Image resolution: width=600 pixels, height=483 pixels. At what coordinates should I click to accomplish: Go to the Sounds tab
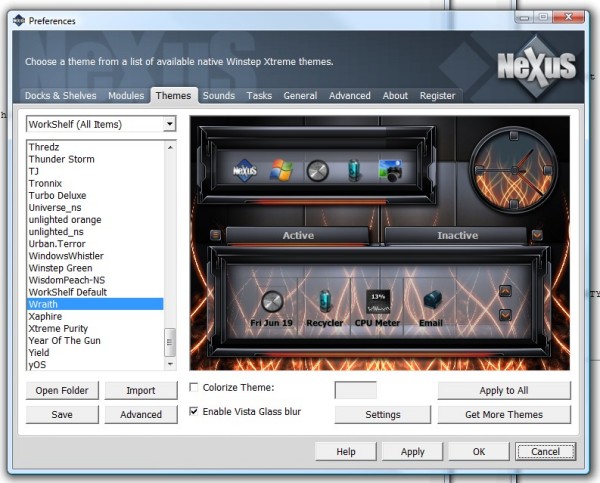click(218, 95)
